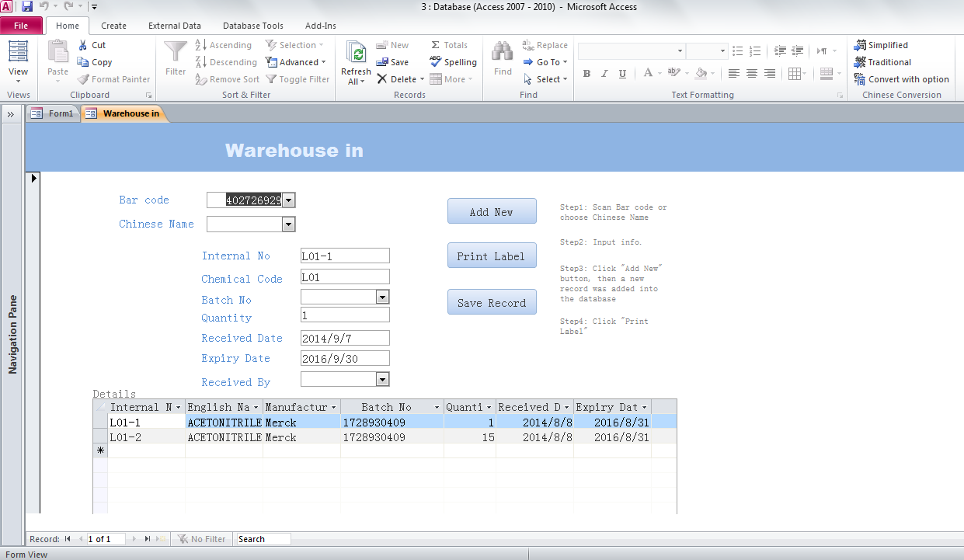Viewport: 964px width, 560px height.
Task: Open the Batch No dropdown
Action: [x=381, y=297]
